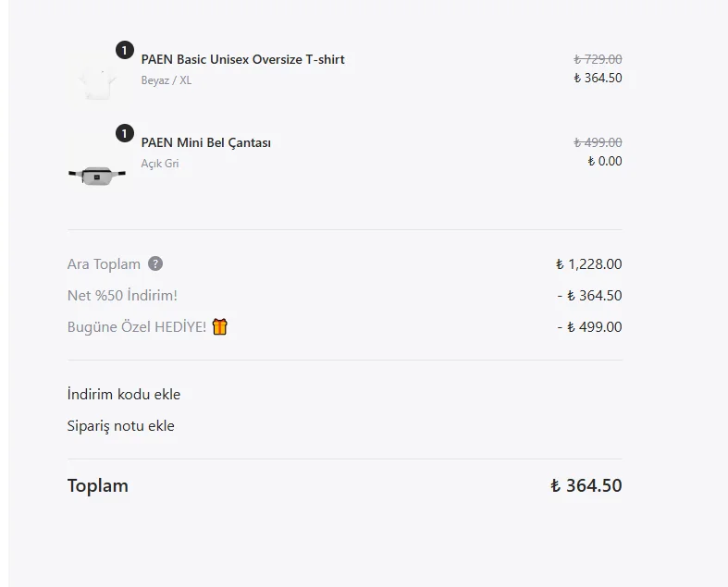Click the struck-through ₺ 499.00 price
Viewport: 728px width, 587px height.
coord(598,142)
